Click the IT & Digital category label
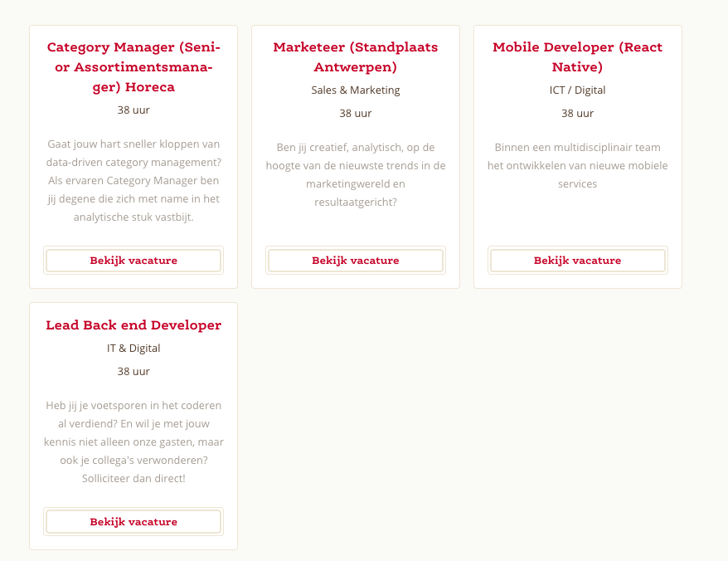This screenshot has height=561, width=728. [x=133, y=348]
